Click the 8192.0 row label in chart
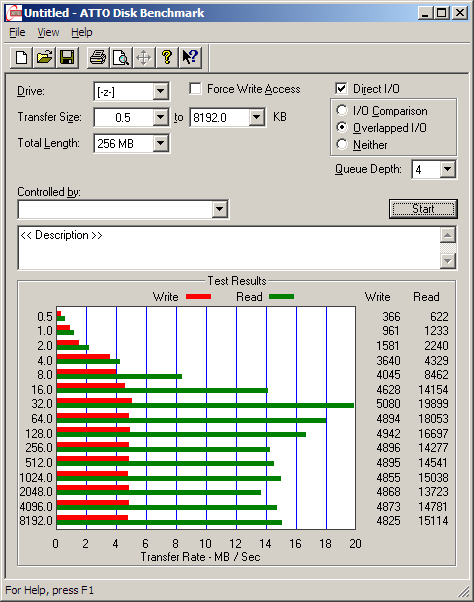Viewport: 474px width, 602px height. tap(36, 521)
